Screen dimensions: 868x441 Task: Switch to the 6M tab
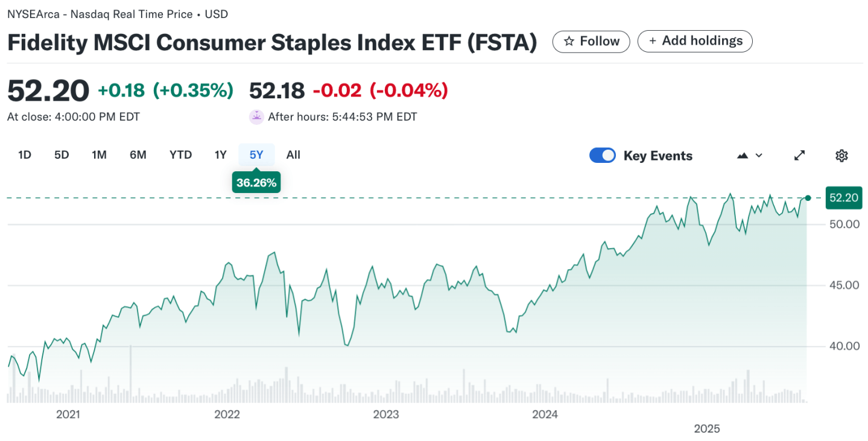pos(138,154)
